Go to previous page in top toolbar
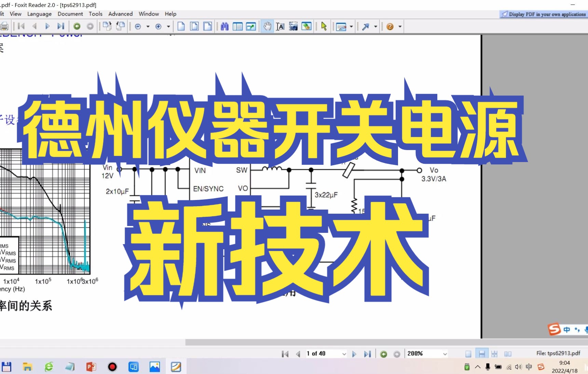The image size is (588, 374). click(34, 26)
